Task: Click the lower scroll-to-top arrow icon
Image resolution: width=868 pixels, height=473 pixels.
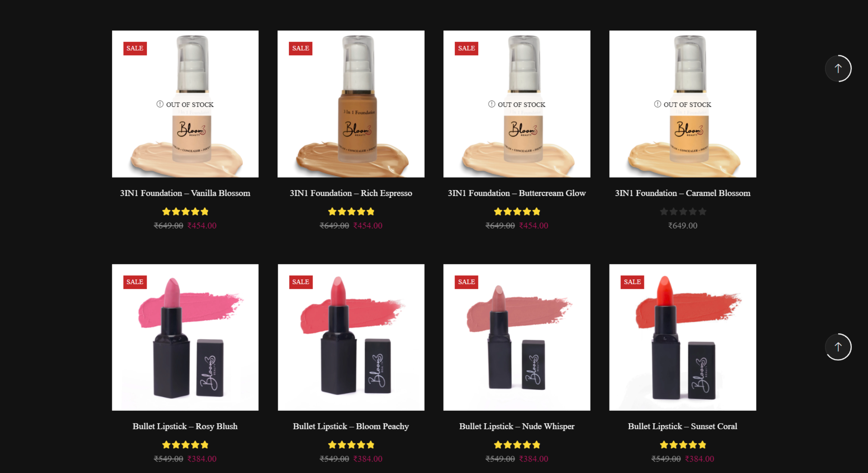Action: (x=838, y=347)
